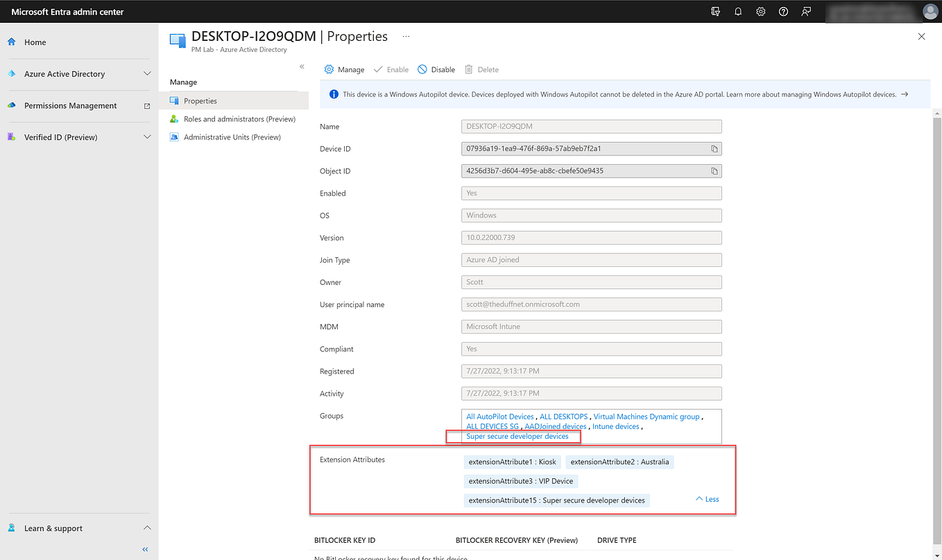Open the feedback icon in the top bar
This screenshot has height=560, width=942.
coord(806,11)
